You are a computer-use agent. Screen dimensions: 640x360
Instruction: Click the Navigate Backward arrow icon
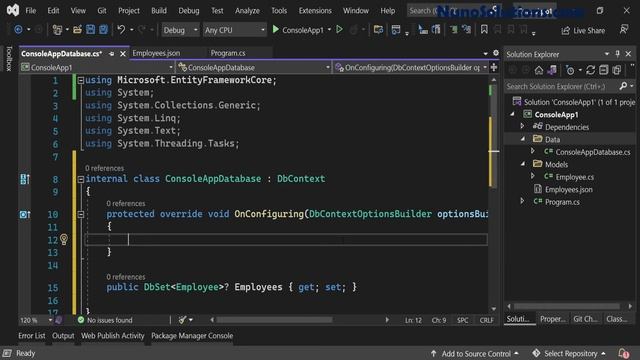[18, 30]
